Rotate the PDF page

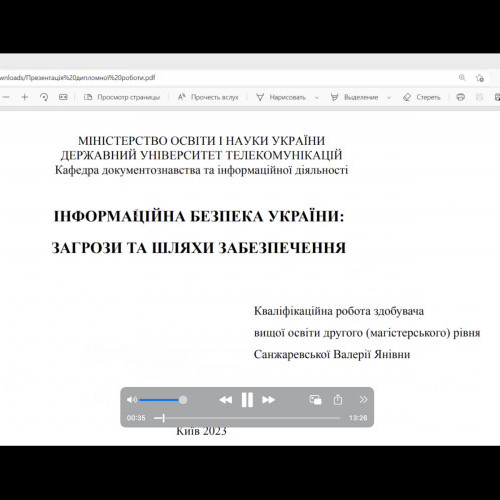pyautogui.click(x=44, y=97)
